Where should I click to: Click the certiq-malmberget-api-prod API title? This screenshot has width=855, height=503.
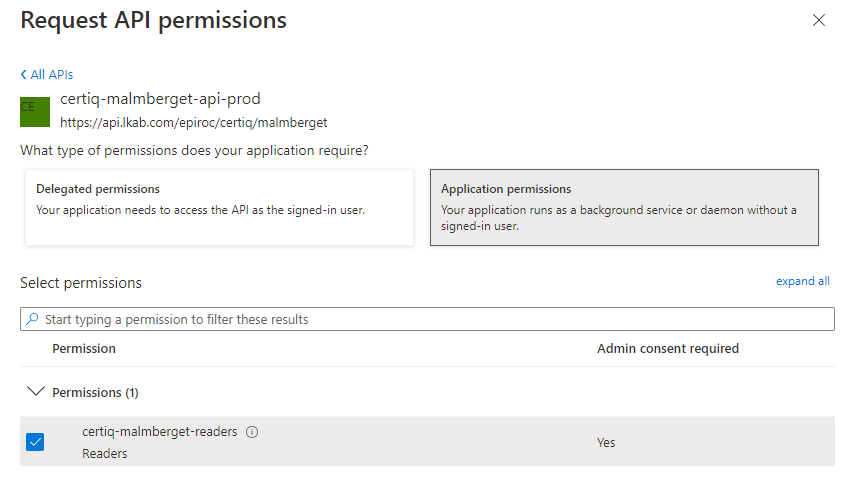click(160, 99)
